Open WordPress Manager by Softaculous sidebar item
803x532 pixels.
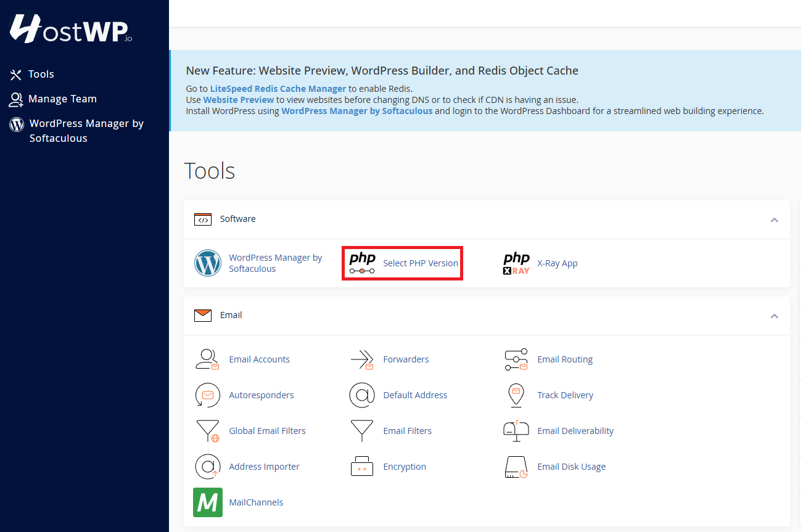86,130
